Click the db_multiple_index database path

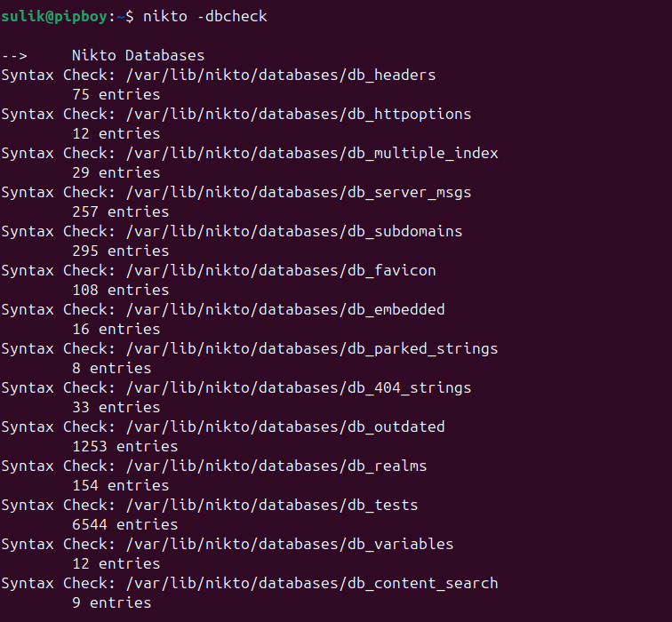[312, 154]
